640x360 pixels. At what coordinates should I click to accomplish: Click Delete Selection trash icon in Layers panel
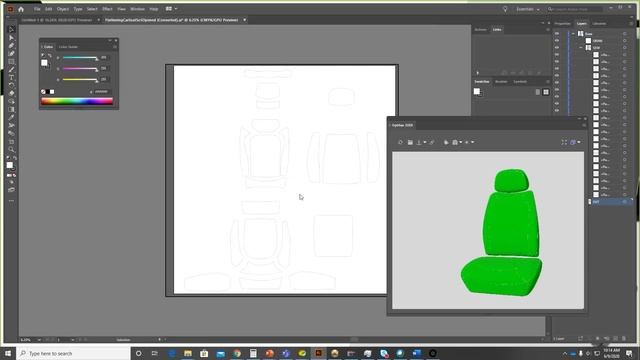(624, 338)
